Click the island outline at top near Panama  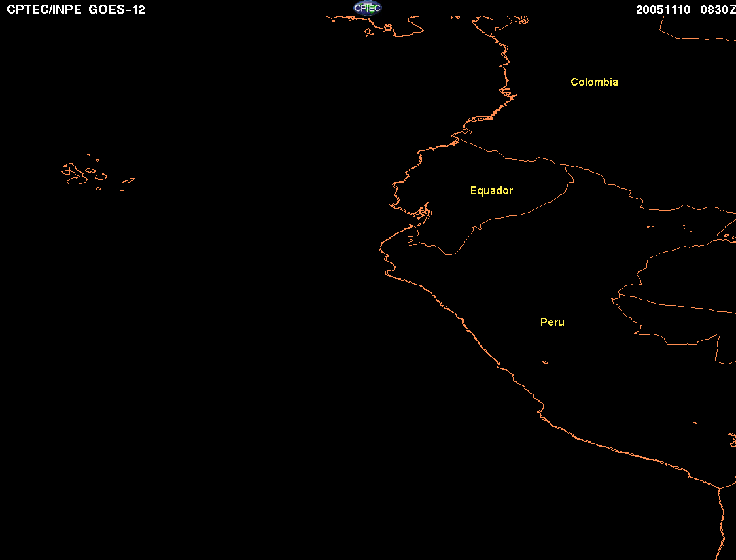[x=368, y=32]
